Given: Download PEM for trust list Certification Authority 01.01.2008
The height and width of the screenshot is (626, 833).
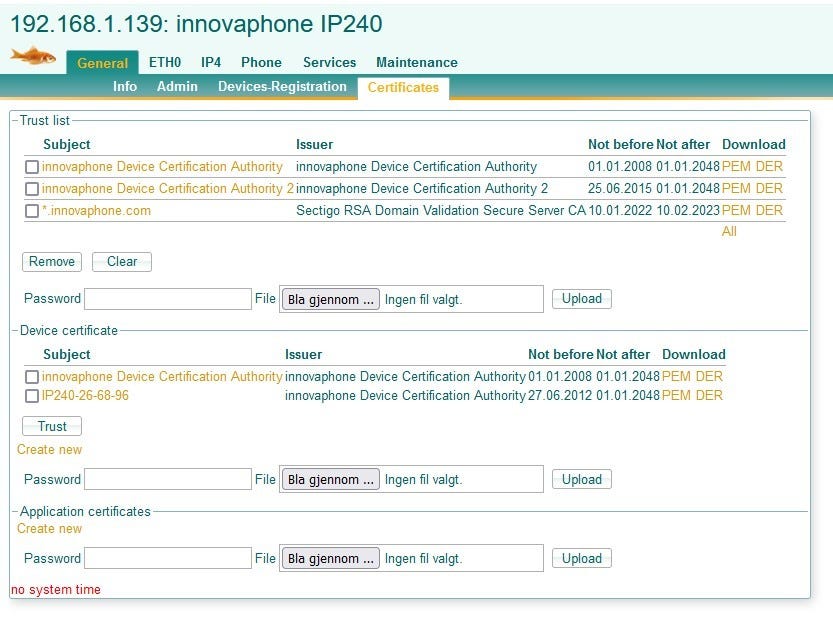Looking at the screenshot, I should [736, 166].
